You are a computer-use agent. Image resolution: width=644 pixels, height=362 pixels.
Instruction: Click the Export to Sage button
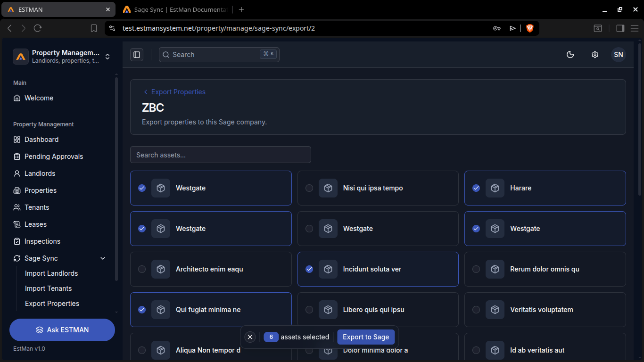366,337
